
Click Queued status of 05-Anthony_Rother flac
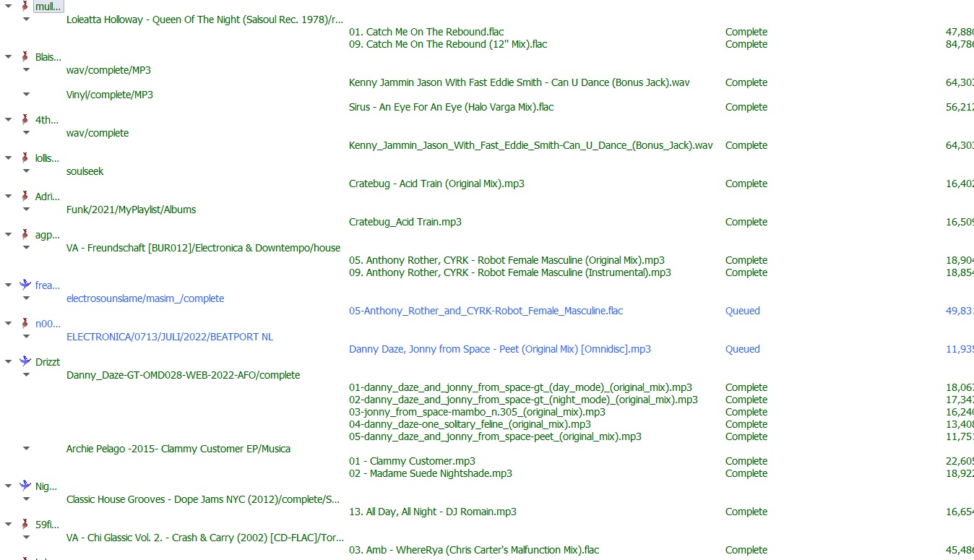(743, 311)
